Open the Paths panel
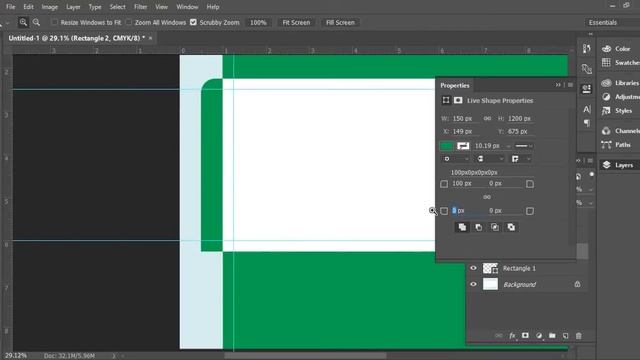 pos(616,144)
